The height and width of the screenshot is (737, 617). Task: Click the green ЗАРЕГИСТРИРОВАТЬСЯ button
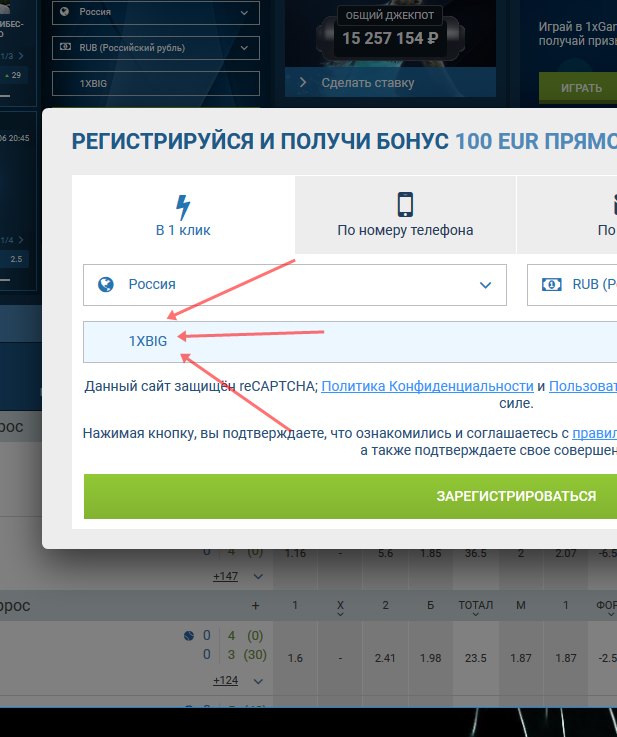[x=351, y=496]
